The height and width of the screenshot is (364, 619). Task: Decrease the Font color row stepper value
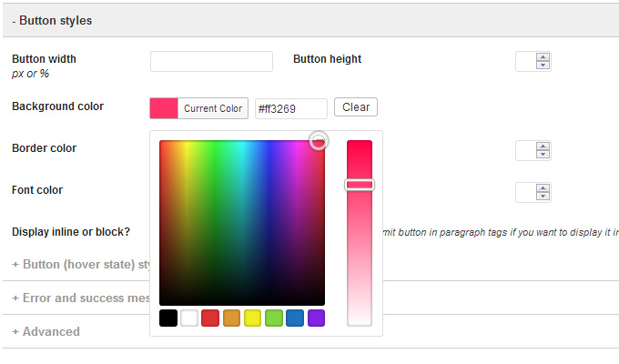click(543, 197)
